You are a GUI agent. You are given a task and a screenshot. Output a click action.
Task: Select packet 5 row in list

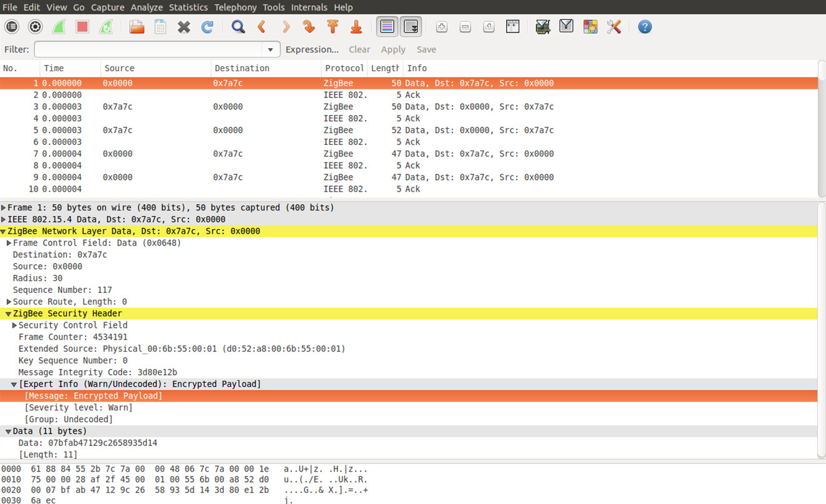tap(409, 130)
